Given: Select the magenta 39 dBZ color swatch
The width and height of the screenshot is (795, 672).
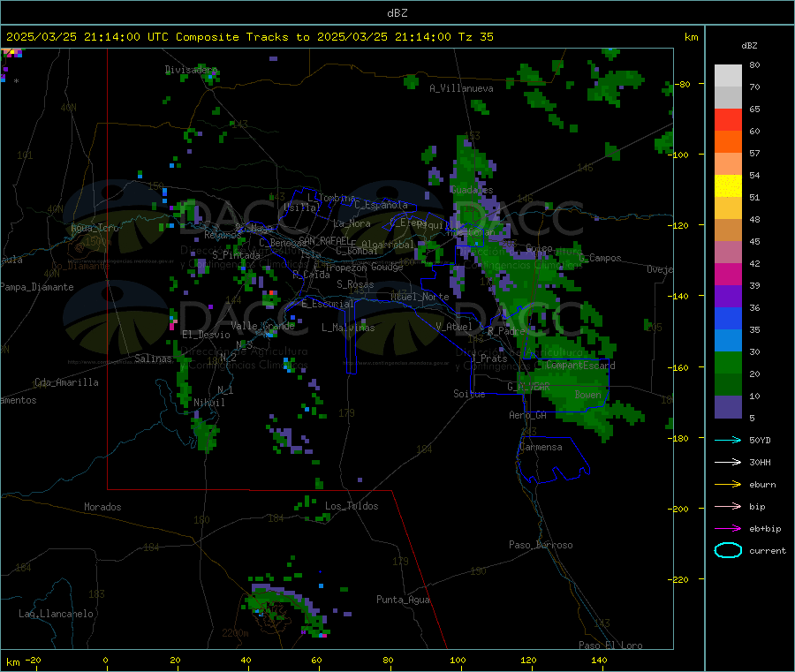Looking at the screenshot, I should coord(728,274).
